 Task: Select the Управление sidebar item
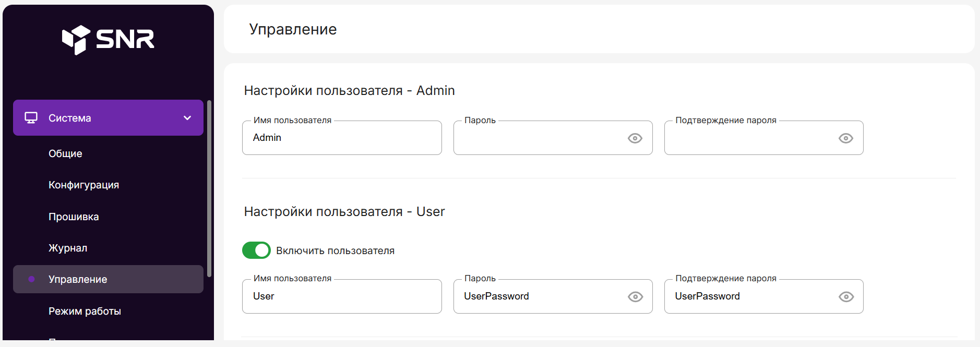tap(78, 279)
